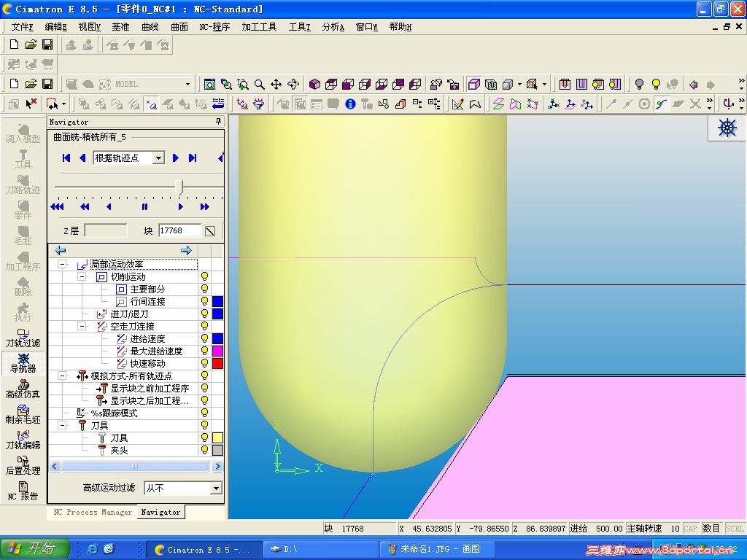Play simulation forward

click(180, 206)
